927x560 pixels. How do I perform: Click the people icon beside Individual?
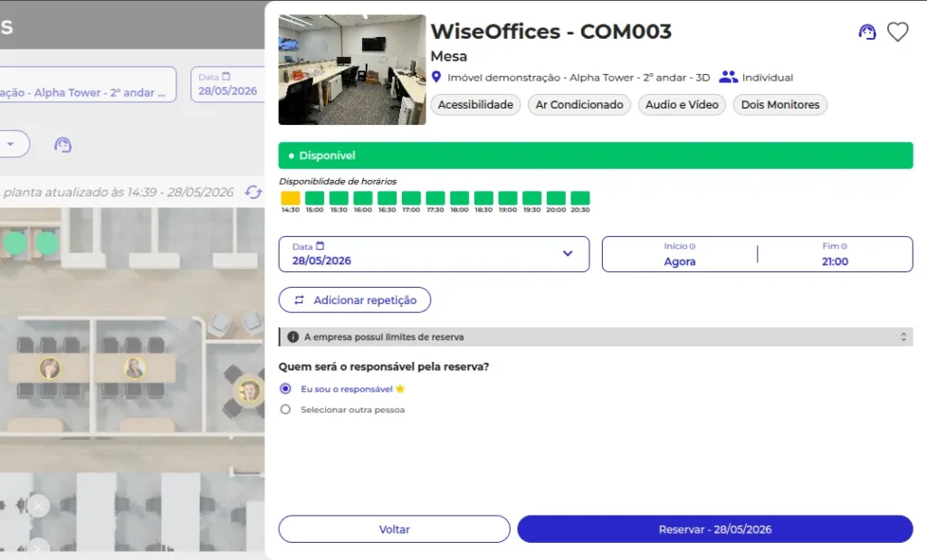[x=728, y=77]
